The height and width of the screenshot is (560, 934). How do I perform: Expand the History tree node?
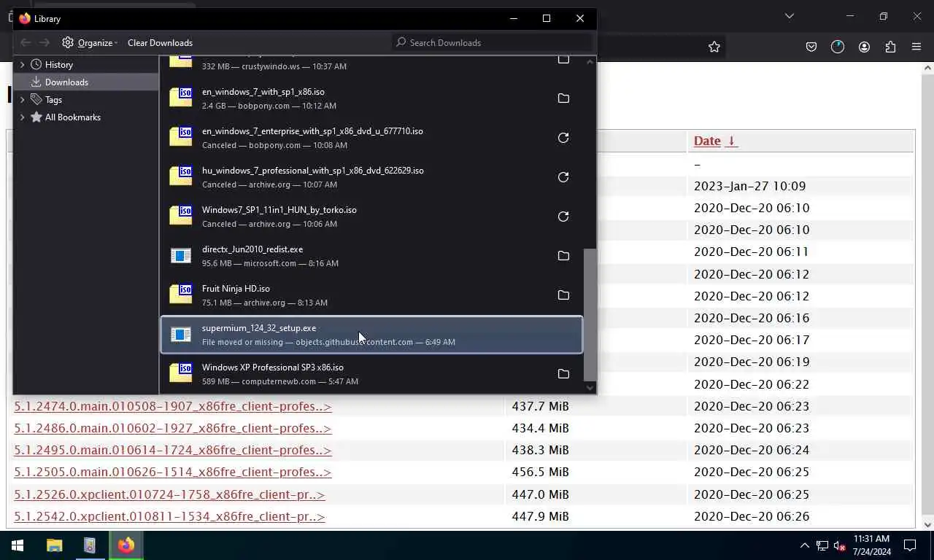pos(22,64)
